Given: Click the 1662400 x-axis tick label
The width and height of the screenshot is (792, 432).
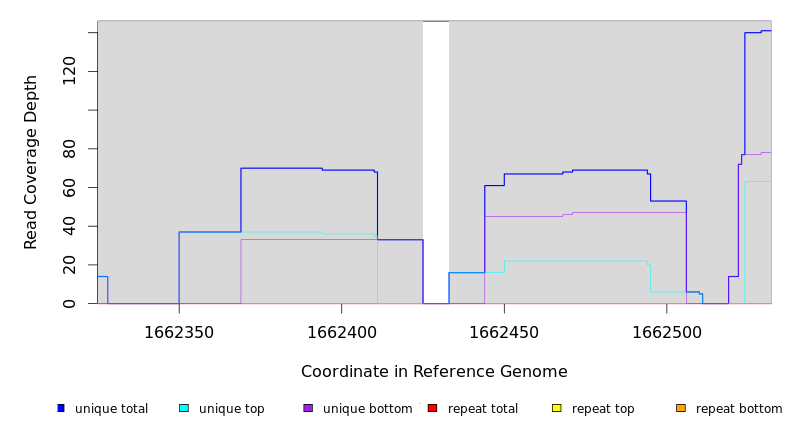Looking at the screenshot, I should pos(342,333).
